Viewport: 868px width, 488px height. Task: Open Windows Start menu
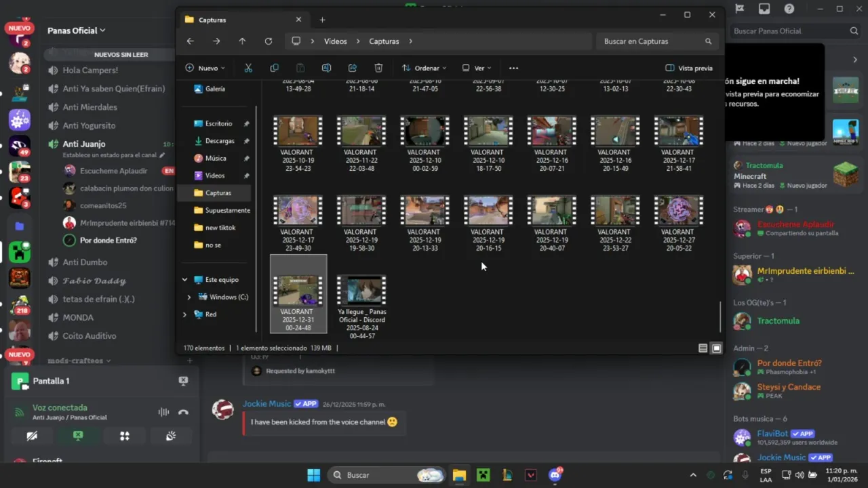313,475
